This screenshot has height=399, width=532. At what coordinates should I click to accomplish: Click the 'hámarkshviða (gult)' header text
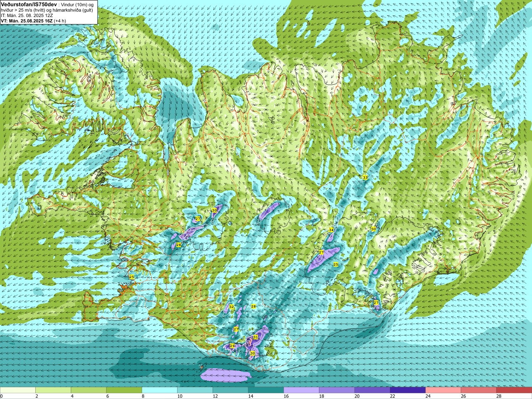tap(72, 10)
